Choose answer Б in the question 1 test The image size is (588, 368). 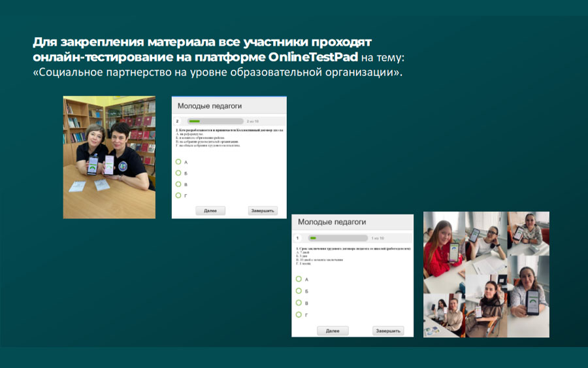click(x=299, y=291)
